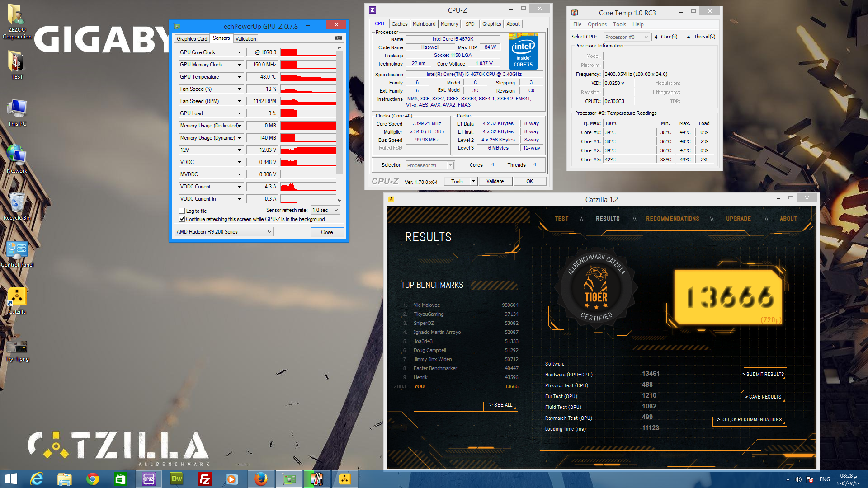Click the GPU-Z Close button

tap(327, 232)
